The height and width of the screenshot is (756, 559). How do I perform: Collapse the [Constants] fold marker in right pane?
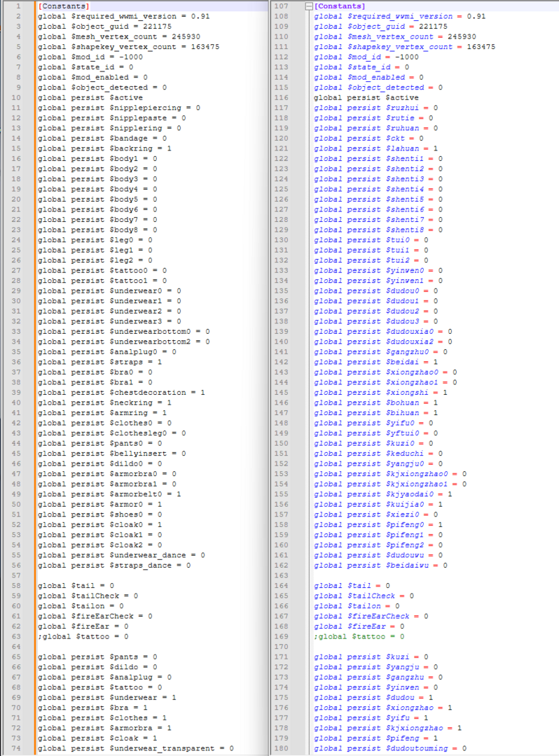309,6
